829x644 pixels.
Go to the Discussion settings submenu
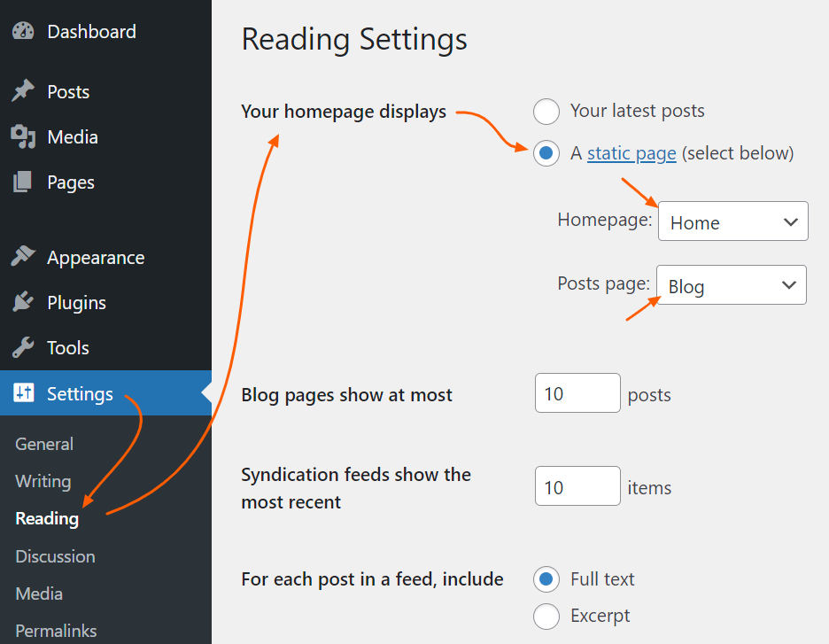pyautogui.click(x=55, y=556)
